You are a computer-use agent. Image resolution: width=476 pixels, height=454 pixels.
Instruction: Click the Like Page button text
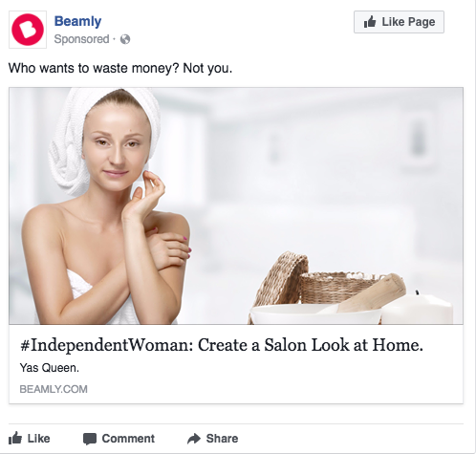[408, 22]
